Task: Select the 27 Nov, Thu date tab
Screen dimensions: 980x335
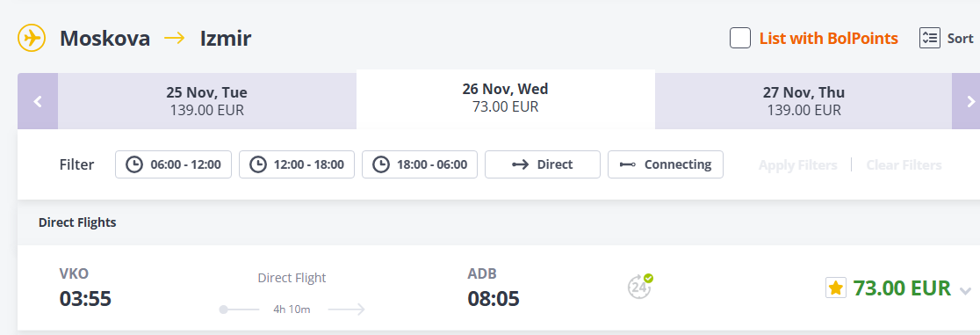Action: [803, 101]
